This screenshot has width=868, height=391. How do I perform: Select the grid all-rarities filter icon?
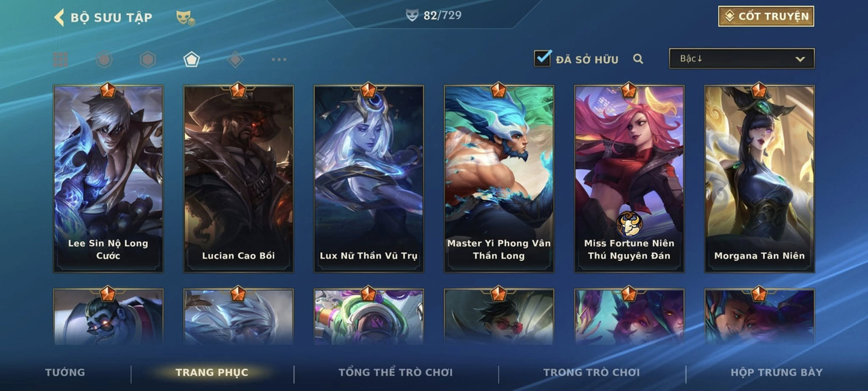coord(60,60)
